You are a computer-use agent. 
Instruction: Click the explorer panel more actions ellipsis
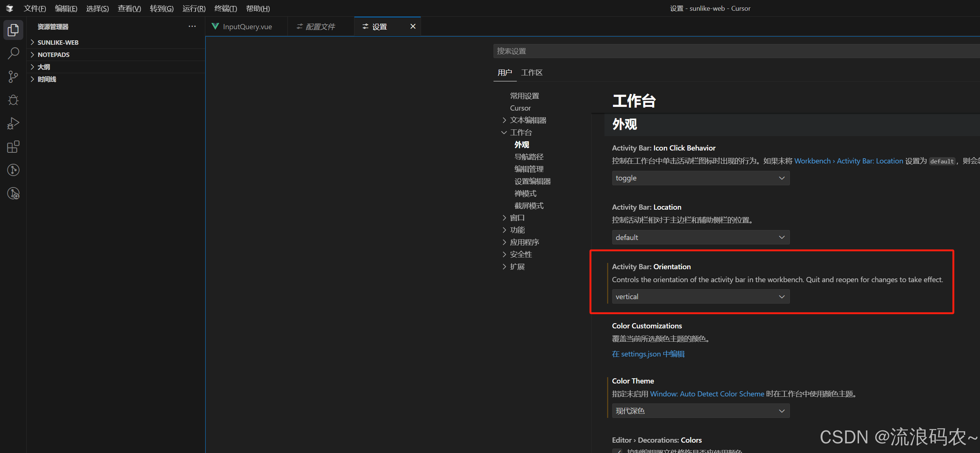(192, 26)
